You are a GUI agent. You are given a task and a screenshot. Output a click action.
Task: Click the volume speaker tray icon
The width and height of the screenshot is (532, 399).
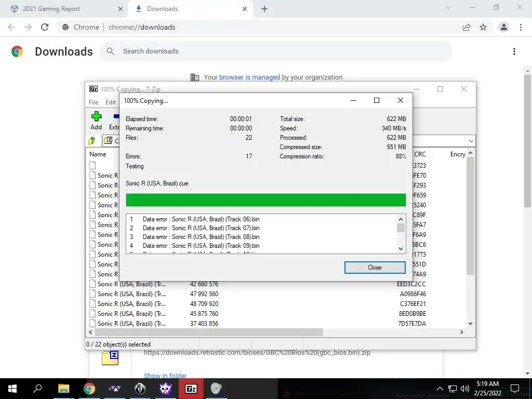pos(464,389)
